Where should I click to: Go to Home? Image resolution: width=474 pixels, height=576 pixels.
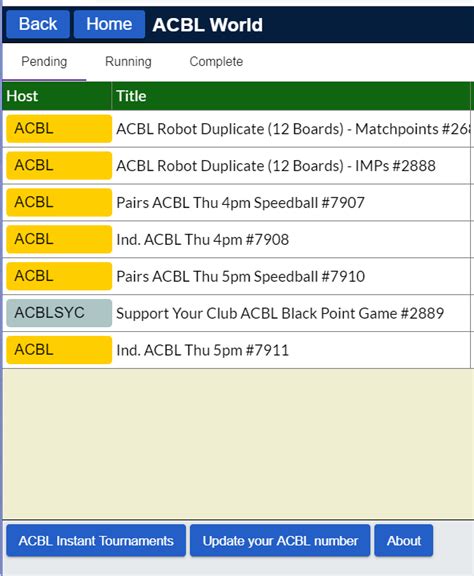point(109,25)
